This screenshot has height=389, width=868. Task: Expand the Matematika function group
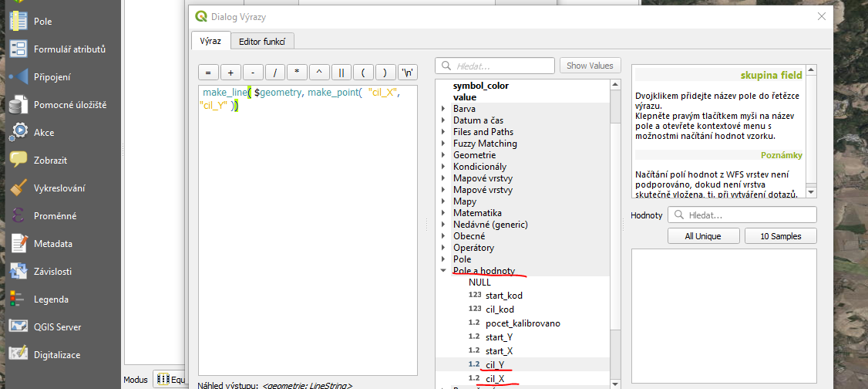[443, 213]
